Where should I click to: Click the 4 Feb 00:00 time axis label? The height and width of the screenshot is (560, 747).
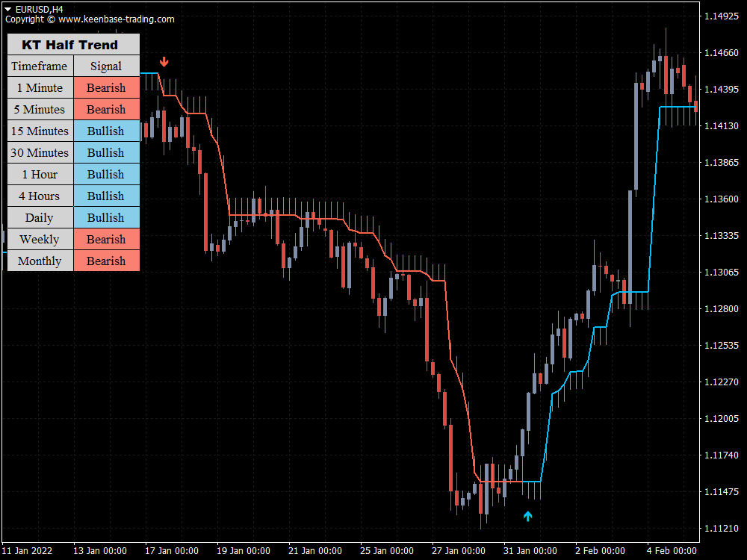click(x=672, y=550)
